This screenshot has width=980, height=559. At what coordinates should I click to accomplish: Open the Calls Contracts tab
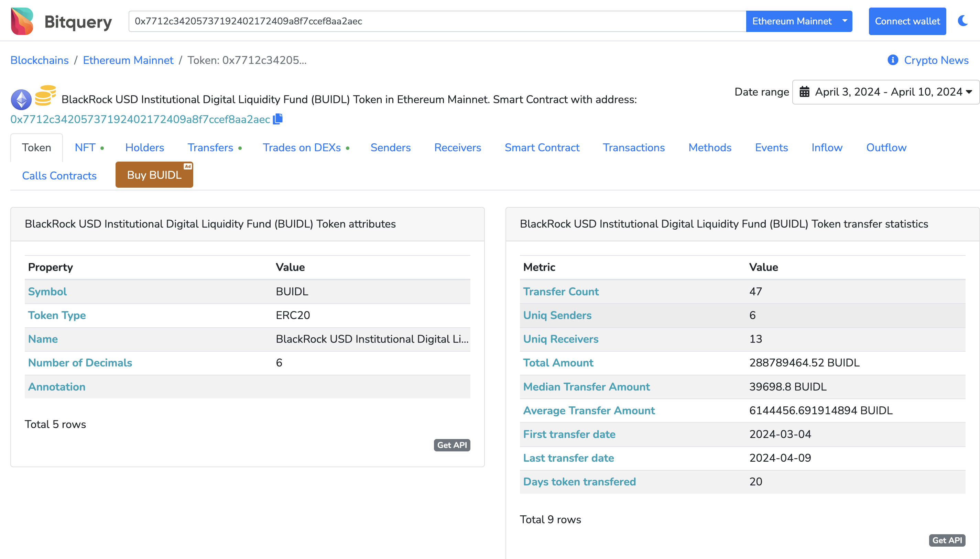[59, 175]
